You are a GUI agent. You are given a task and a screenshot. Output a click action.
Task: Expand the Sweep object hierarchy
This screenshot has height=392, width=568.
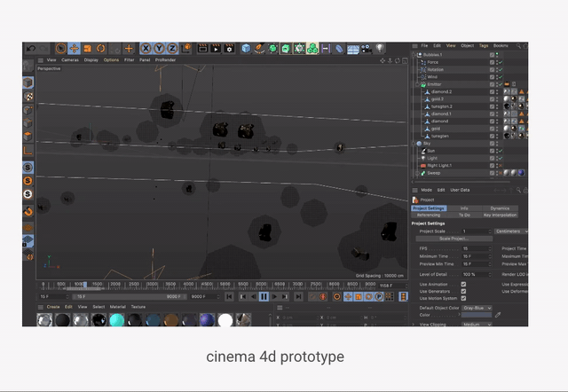pos(418,173)
